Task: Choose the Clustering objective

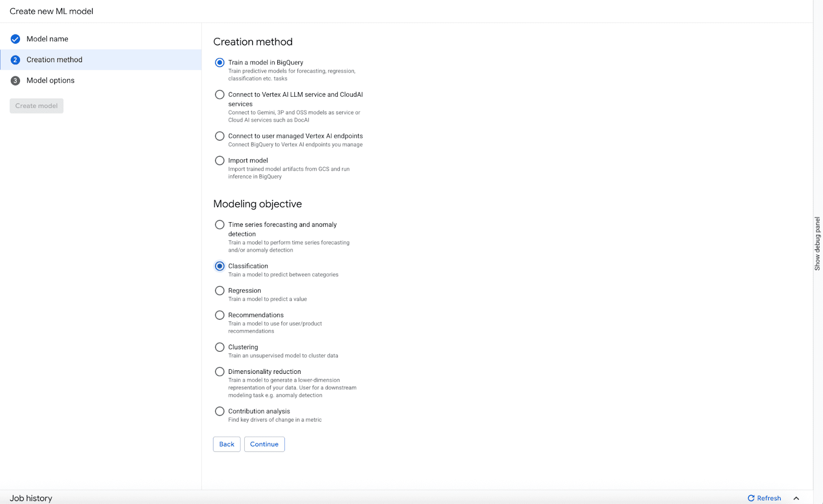Action: (x=220, y=347)
